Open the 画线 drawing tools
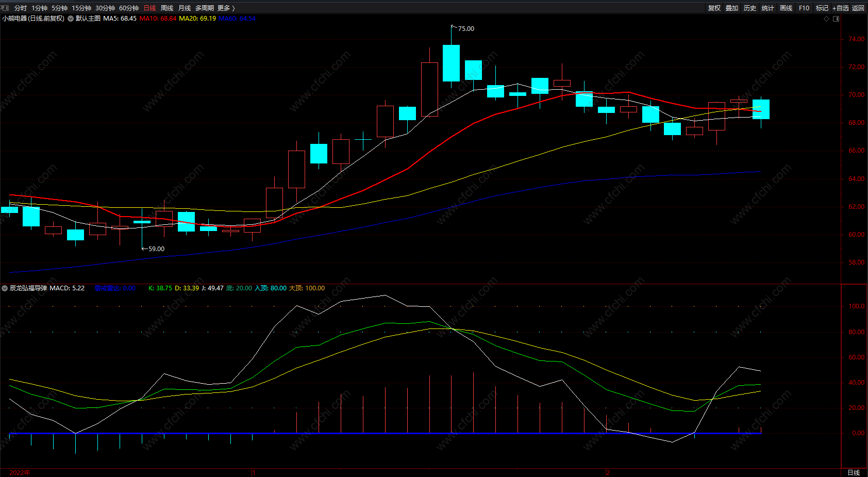 (786, 8)
